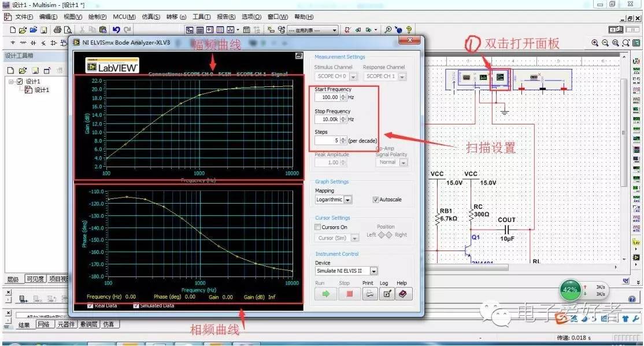
Task: Click the simulation pause button
Action: (632, 30)
